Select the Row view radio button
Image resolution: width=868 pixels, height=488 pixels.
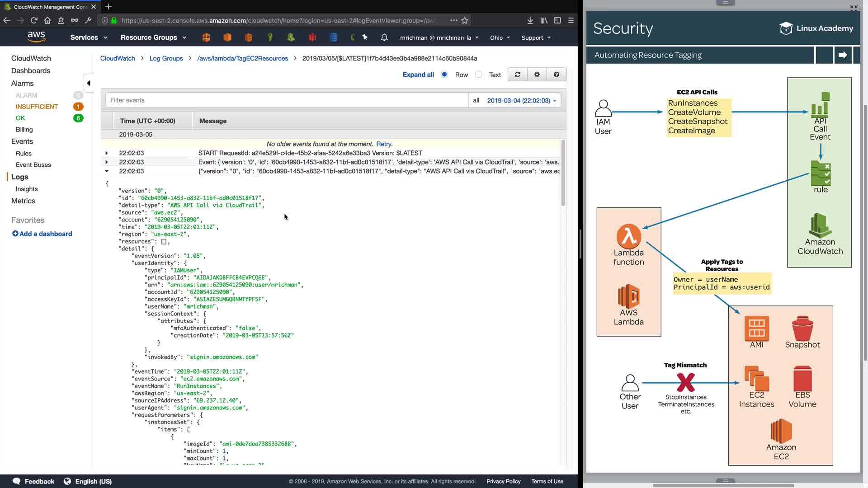[x=444, y=75]
